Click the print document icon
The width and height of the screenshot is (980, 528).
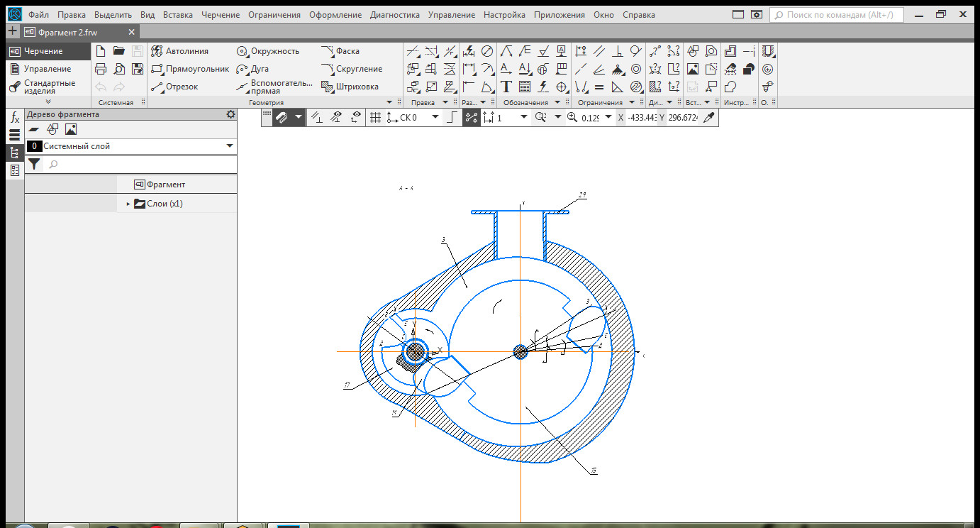click(101, 69)
